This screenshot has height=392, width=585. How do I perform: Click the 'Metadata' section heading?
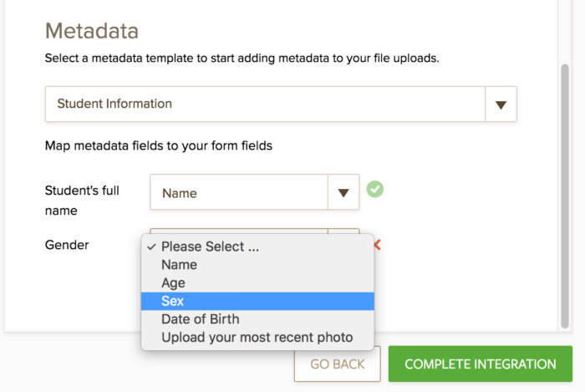pyautogui.click(x=91, y=31)
